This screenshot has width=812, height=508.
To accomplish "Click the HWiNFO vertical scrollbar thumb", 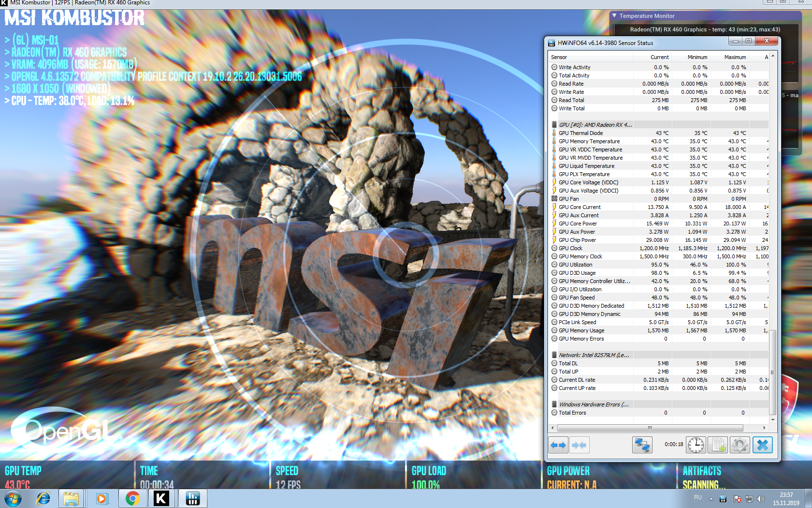I will [x=772, y=372].
